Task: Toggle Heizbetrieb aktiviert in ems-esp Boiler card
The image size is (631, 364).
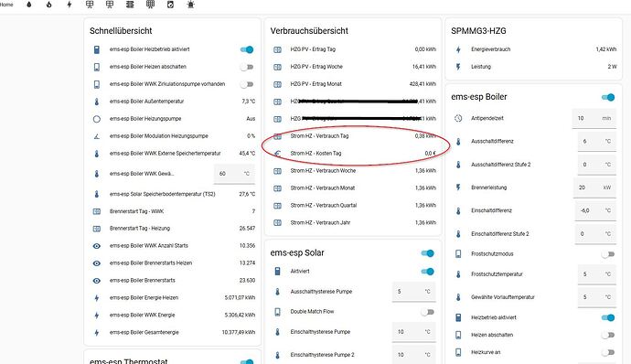Action: point(608,317)
